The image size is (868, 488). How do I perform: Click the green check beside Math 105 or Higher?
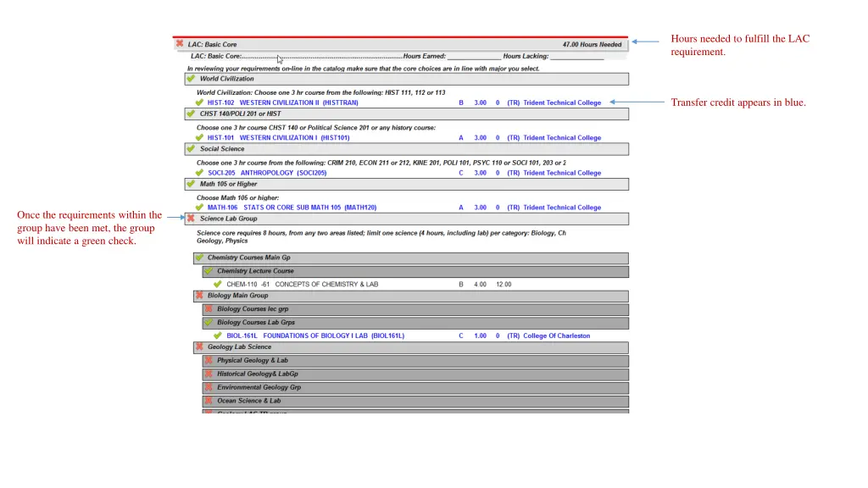[x=191, y=184]
